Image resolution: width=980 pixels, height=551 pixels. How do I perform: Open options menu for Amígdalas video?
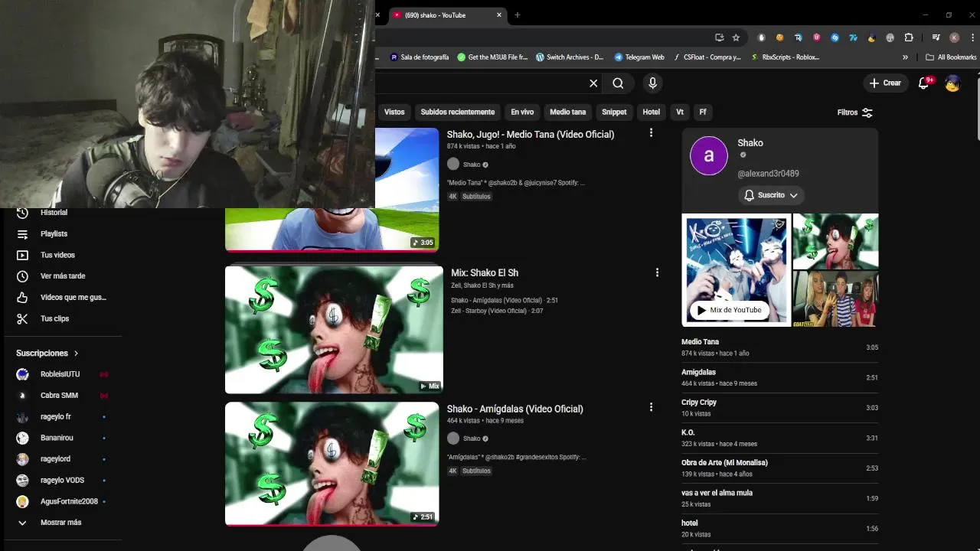651,407
